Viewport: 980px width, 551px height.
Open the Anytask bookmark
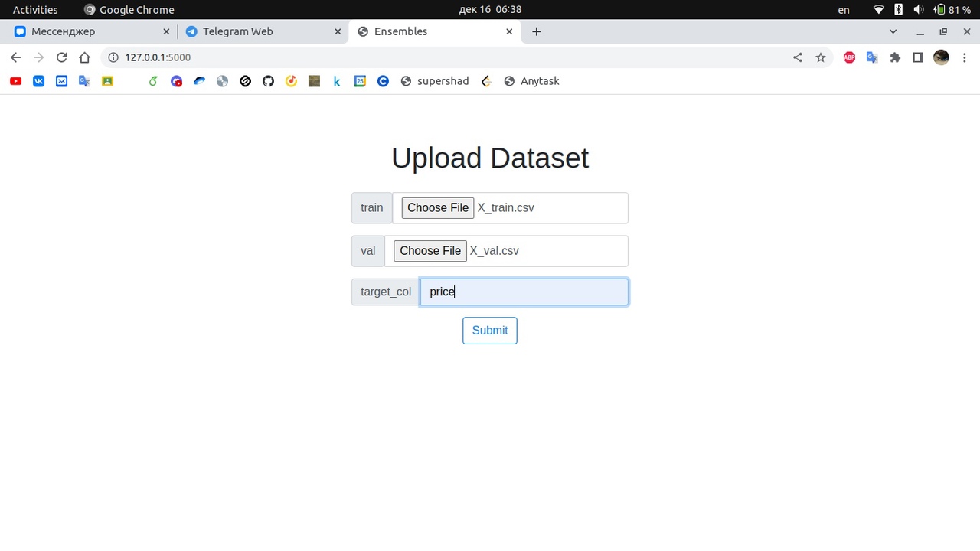(531, 81)
